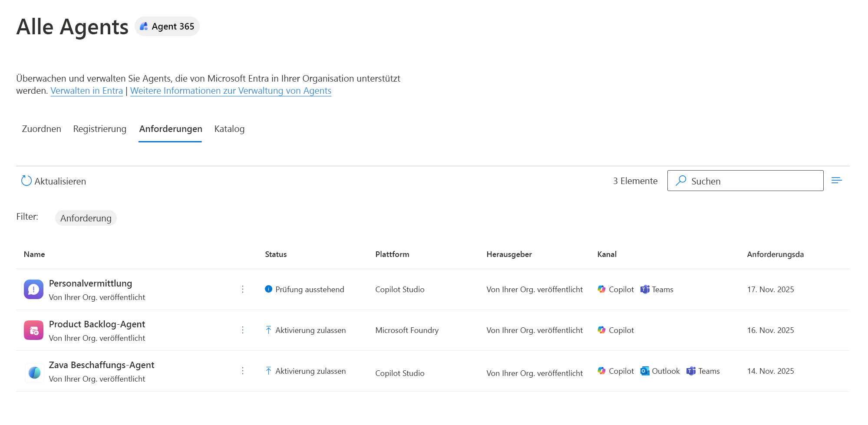Click Herausgeber cell in Product Backlog-Agent row

point(535,330)
